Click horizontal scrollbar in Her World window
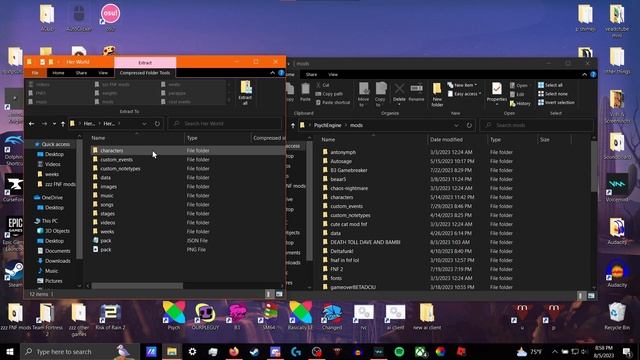This screenshot has height=360, width=640. coord(137,286)
